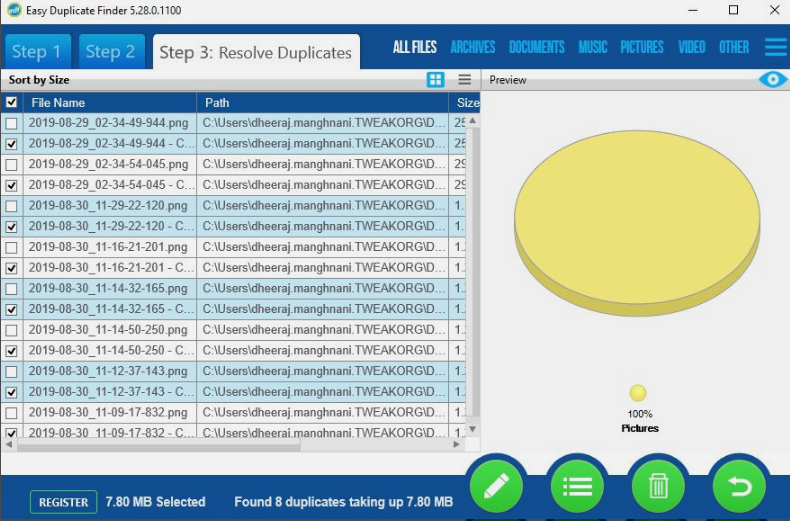The width and height of the screenshot is (790, 521).
Task: Switch to grid thumbnail view
Action: pyautogui.click(x=436, y=80)
